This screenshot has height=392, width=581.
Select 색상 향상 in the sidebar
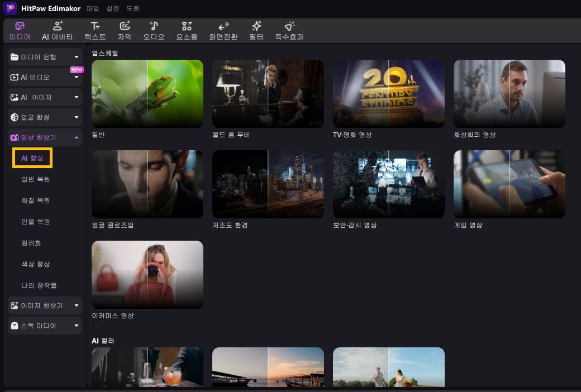coord(36,264)
